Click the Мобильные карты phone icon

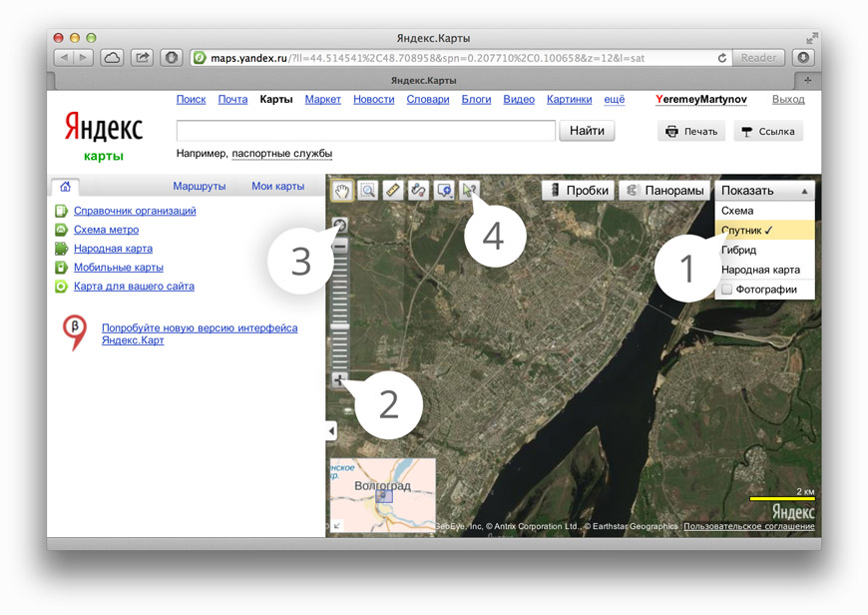[61, 268]
